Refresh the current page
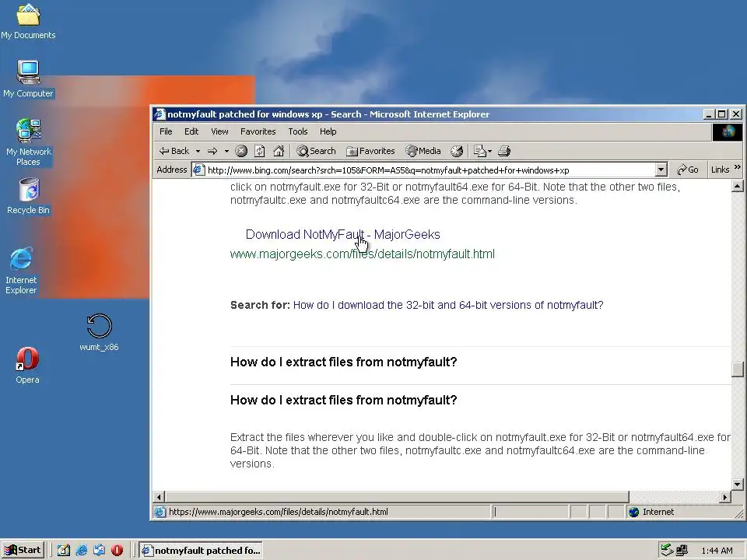Screen dimensions: 747x560 click(x=260, y=151)
